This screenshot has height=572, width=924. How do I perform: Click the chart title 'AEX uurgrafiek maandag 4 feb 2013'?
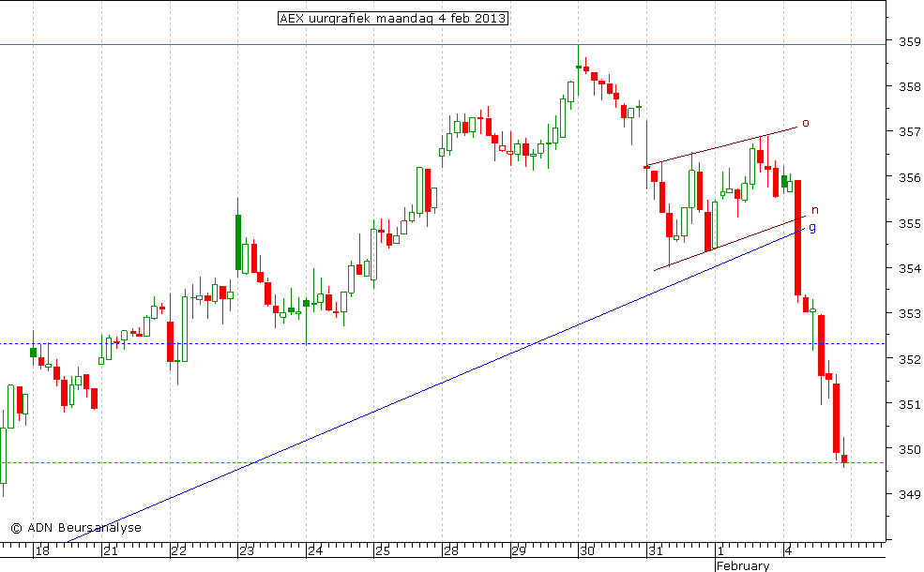392,18
